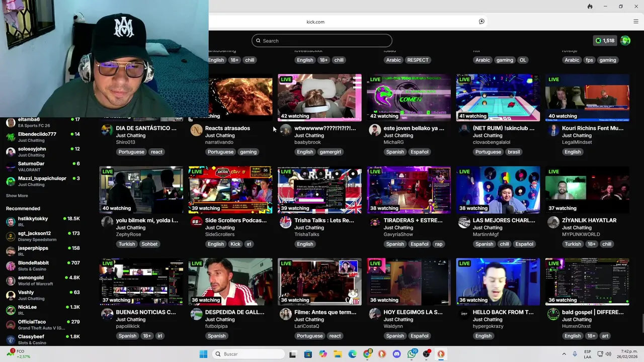Click jasperphipps avatar in Recommended
This screenshot has width=644, height=362.
[x=11, y=251]
